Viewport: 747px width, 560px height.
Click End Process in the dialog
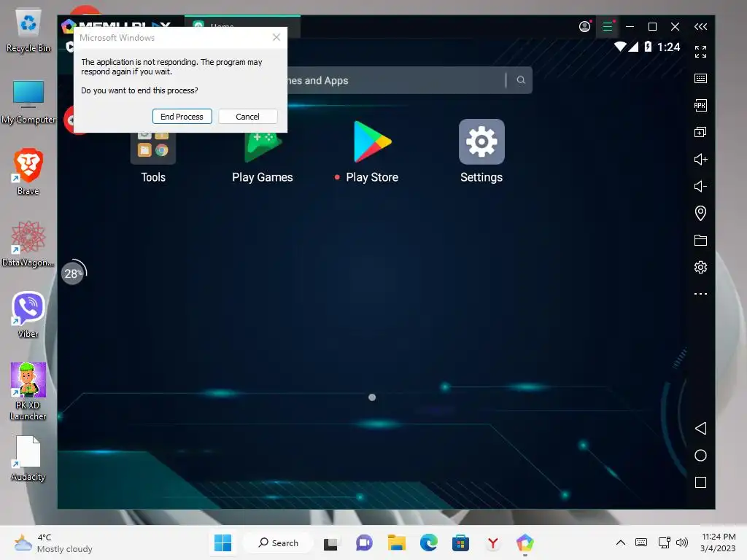click(182, 117)
